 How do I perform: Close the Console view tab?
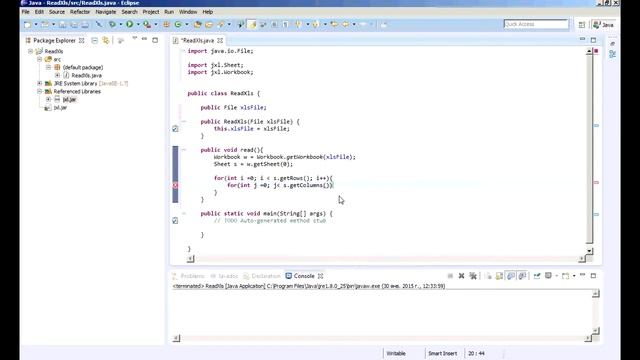click(320, 276)
